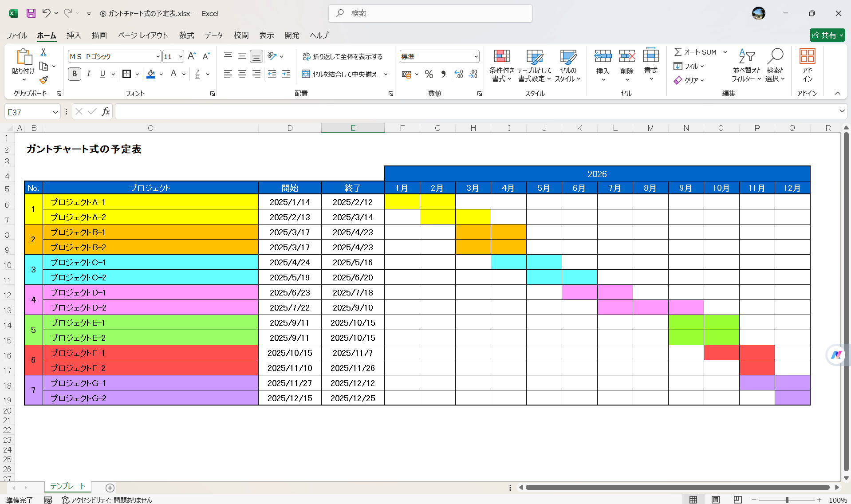Viewport: 851px width, 504px height.
Task: Toggle italic formatting
Action: coord(88,74)
